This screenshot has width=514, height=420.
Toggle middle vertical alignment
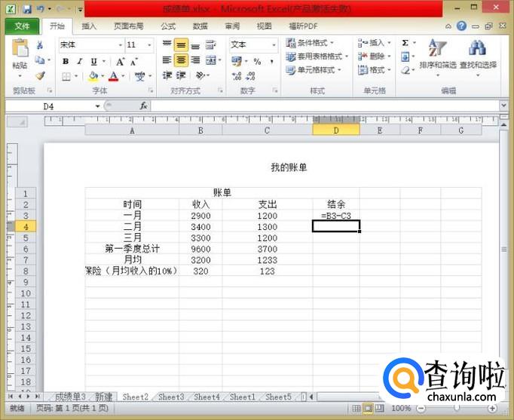coord(181,45)
